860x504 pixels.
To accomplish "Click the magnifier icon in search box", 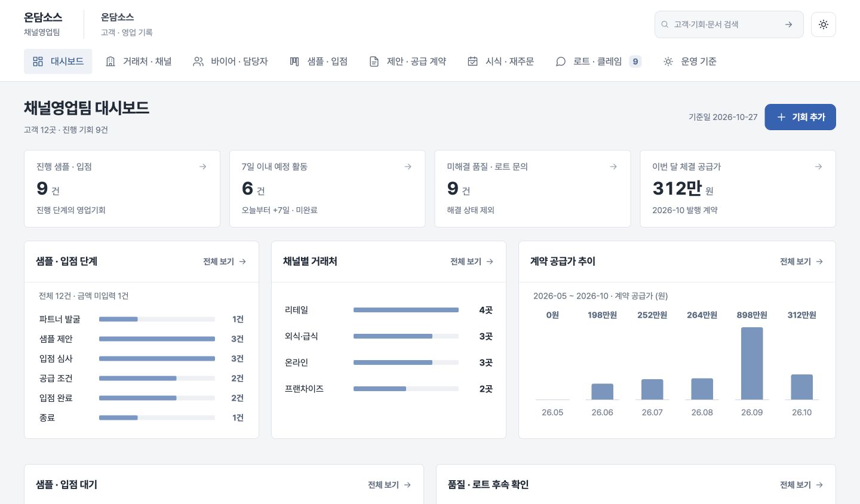I will click(665, 24).
